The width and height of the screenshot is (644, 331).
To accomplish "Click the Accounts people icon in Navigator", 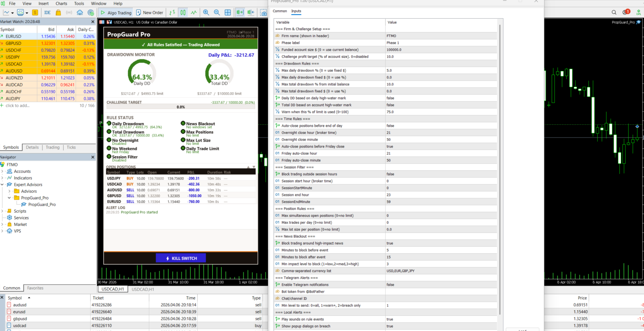I will click(x=9, y=171).
